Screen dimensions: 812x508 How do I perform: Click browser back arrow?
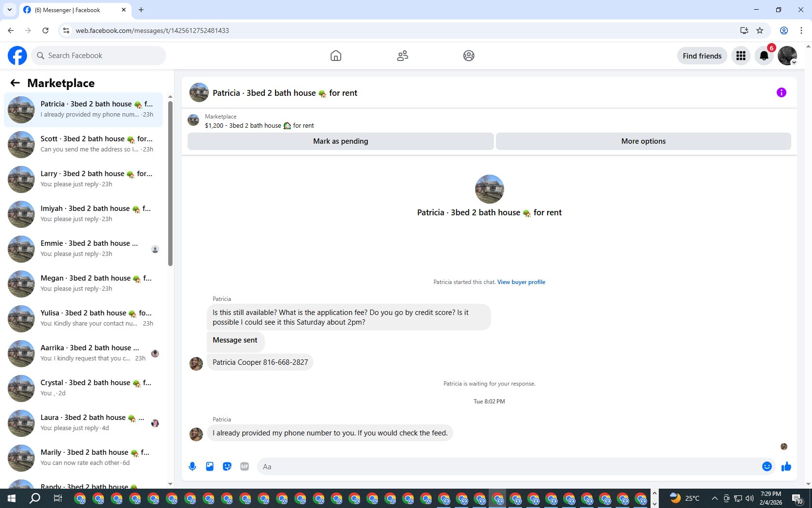[11, 30]
